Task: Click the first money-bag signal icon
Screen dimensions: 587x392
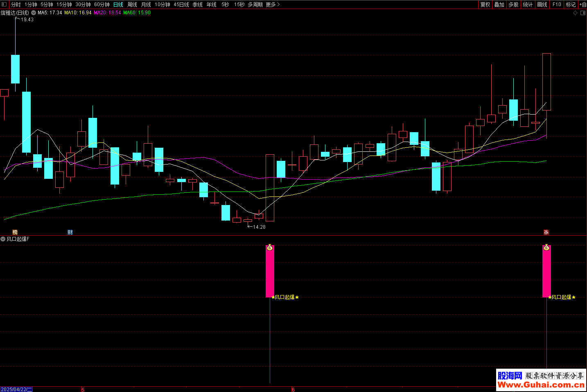Action: (x=270, y=248)
